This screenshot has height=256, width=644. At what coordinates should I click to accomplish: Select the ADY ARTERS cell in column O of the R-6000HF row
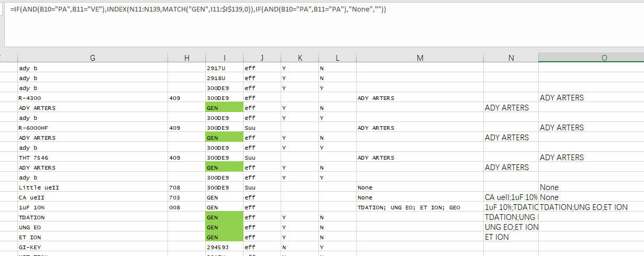point(591,128)
